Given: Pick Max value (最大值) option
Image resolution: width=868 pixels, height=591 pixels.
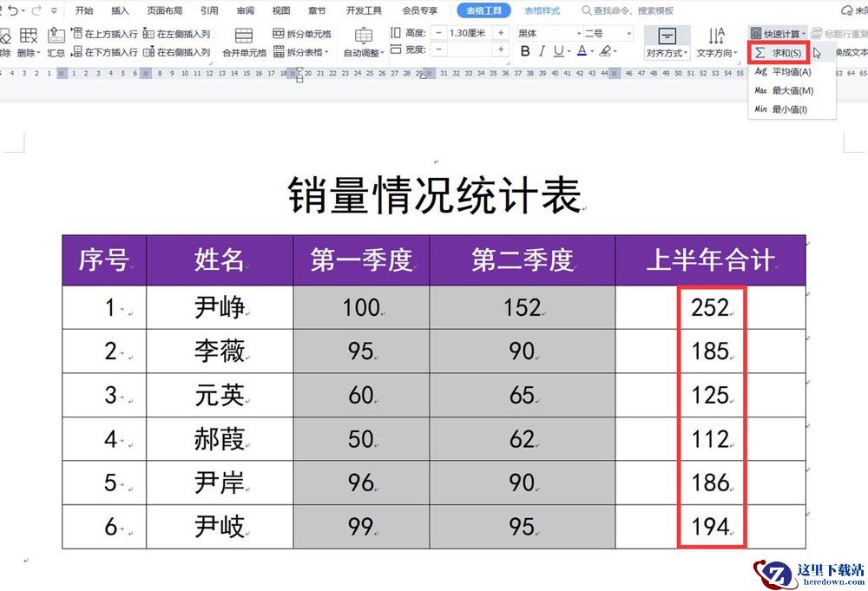Looking at the screenshot, I should point(783,90).
